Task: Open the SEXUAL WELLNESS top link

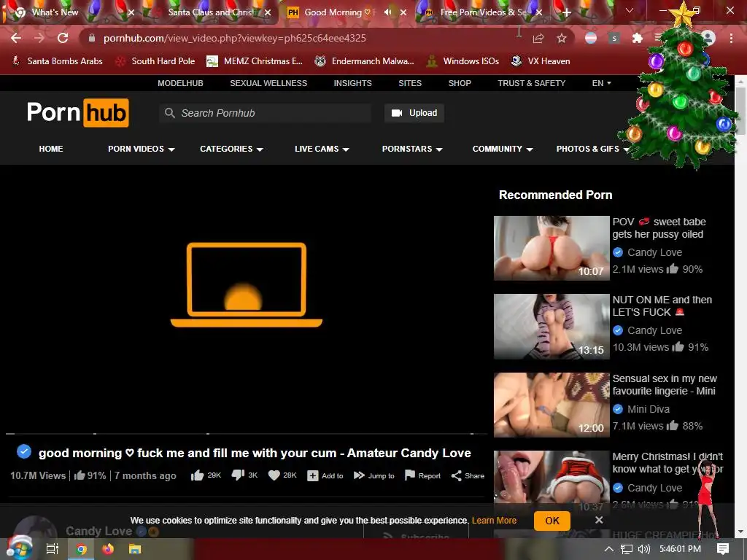Action: [x=268, y=83]
